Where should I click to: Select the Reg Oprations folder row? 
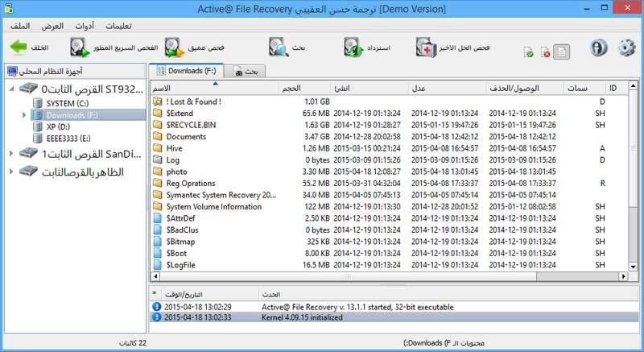click(x=389, y=183)
